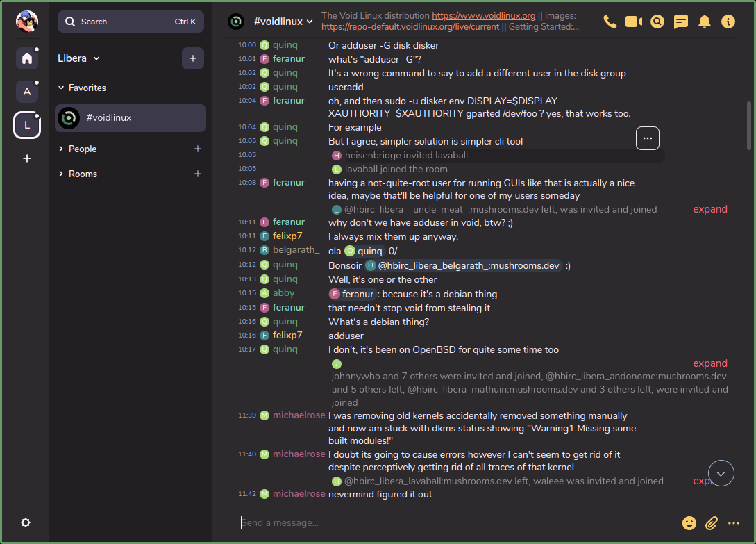Open more composer options
The width and height of the screenshot is (756, 544).
734,522
